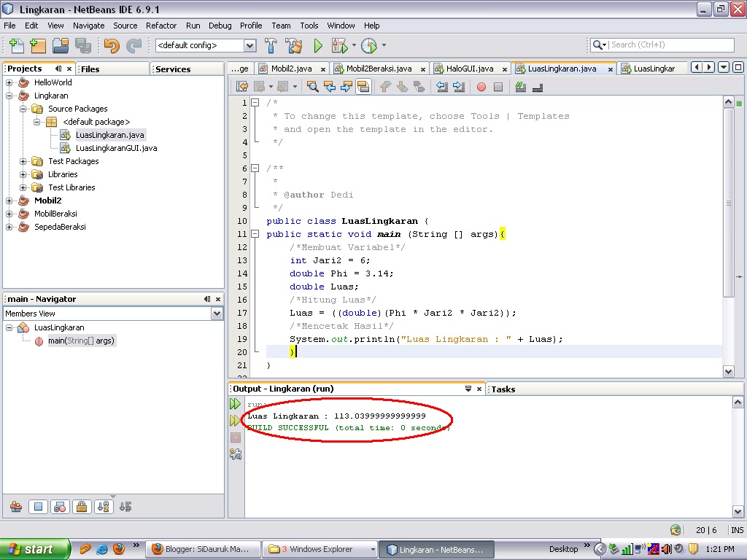The height and width of the screenshot is (560, 747).
Task: Open the Members View dropdown
Action: tap(217, 314)
